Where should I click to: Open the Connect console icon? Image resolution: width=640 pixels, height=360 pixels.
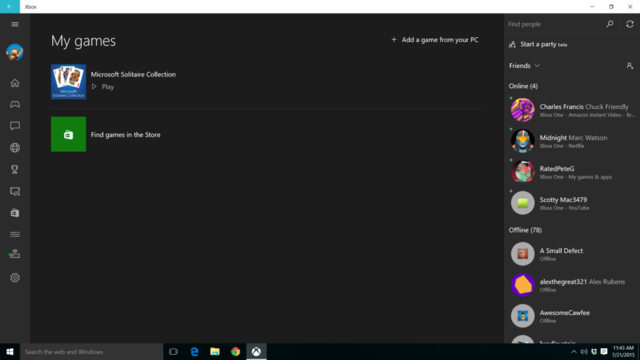[15, 254]
